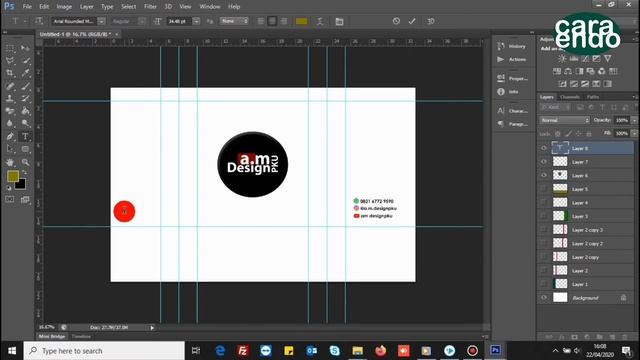Image resolution: width=640 pixels, height=360 pixels.
Task: Select the Dodge tool
Action: [25, 123]
